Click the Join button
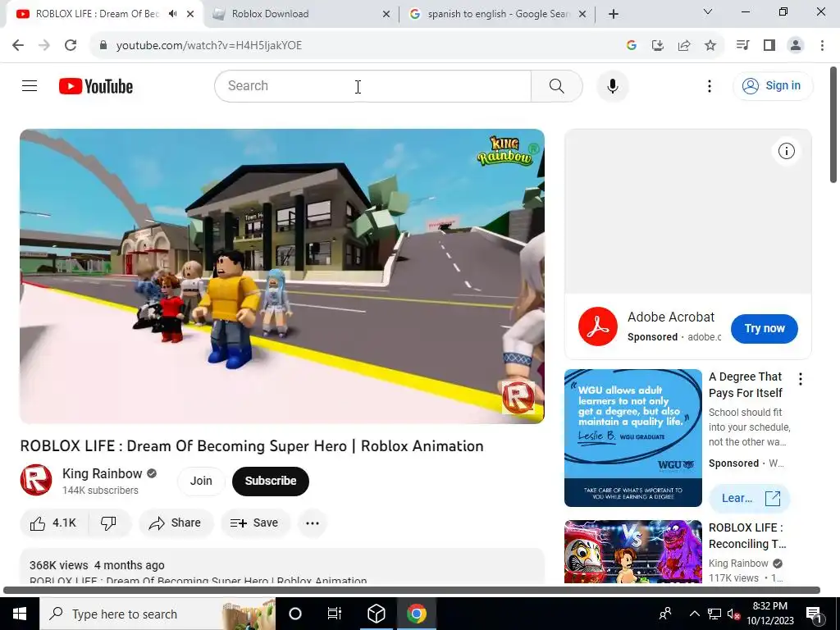This screenshot has height=630, width=840. (201, 481)
